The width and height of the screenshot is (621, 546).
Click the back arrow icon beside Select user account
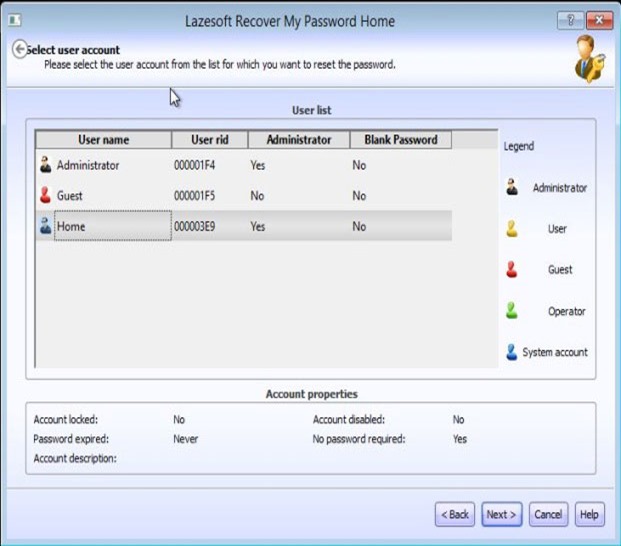[20, 49]
